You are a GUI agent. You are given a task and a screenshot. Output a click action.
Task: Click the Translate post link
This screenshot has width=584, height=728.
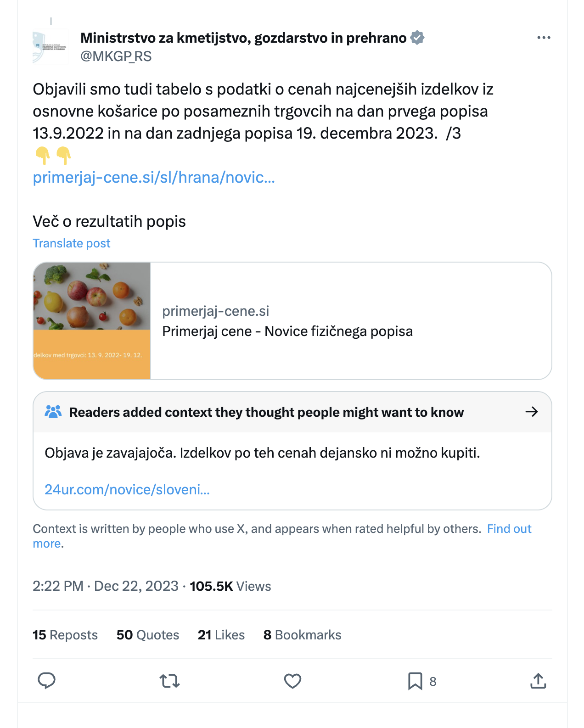[x=72, y=243]
